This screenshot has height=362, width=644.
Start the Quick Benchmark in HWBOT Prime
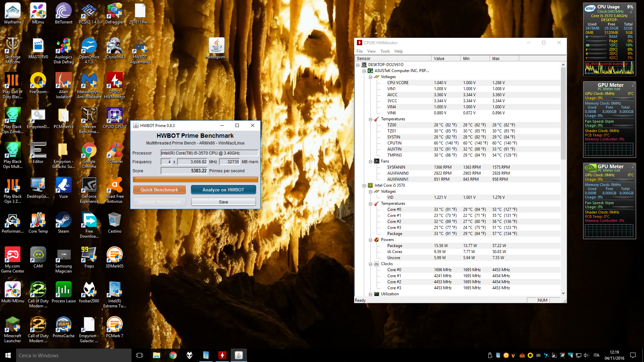159,190
